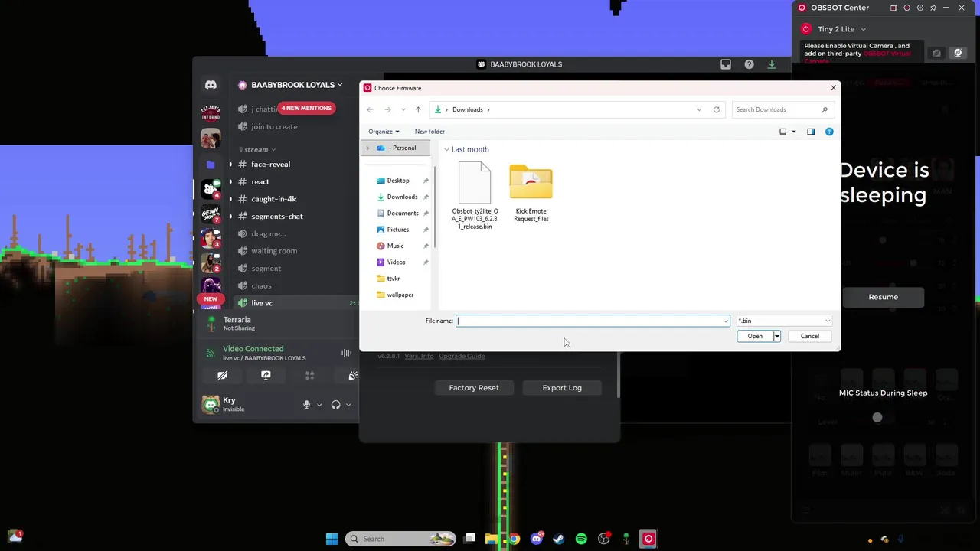The height and width of the screenshot is (551, 980).
Task: Select Obsbot_ty2lite firmware .bin file
Action: pyautogui.click(x=475, y=196)
